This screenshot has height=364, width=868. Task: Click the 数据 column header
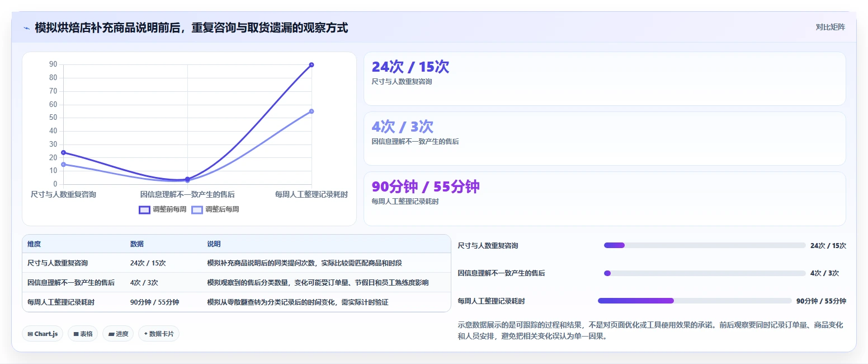tap(137, 244)
